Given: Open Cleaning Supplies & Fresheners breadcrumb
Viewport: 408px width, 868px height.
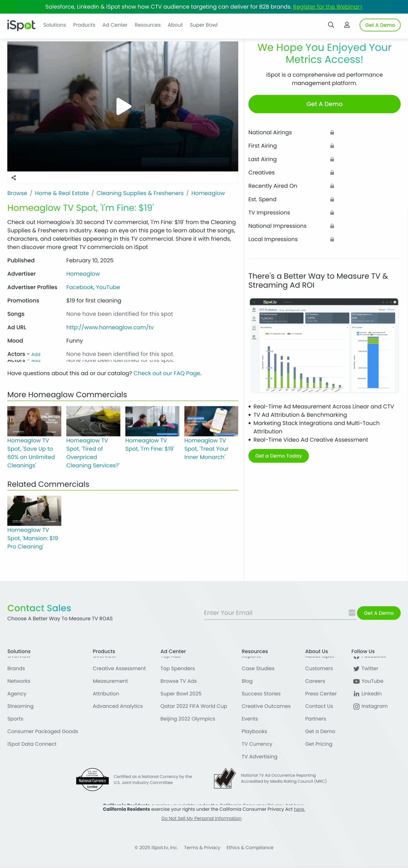Looking at the screenshot, I should click(140, 193).
